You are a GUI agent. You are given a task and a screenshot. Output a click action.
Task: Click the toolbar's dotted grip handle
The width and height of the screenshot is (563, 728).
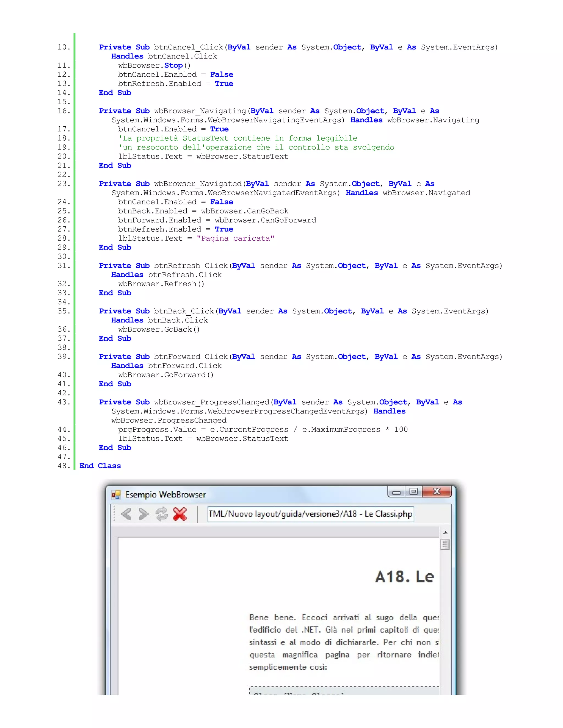114,514
